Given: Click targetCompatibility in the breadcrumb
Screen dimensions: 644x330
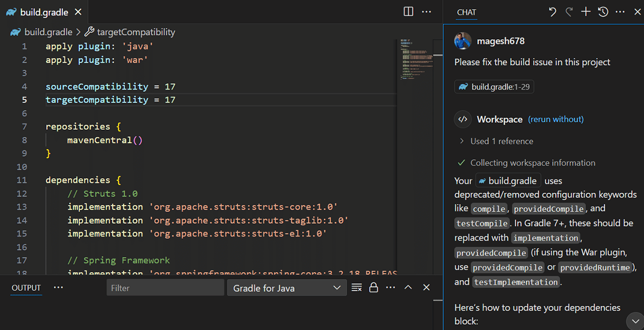Looking at the screenshot, I should pos(135,32).
